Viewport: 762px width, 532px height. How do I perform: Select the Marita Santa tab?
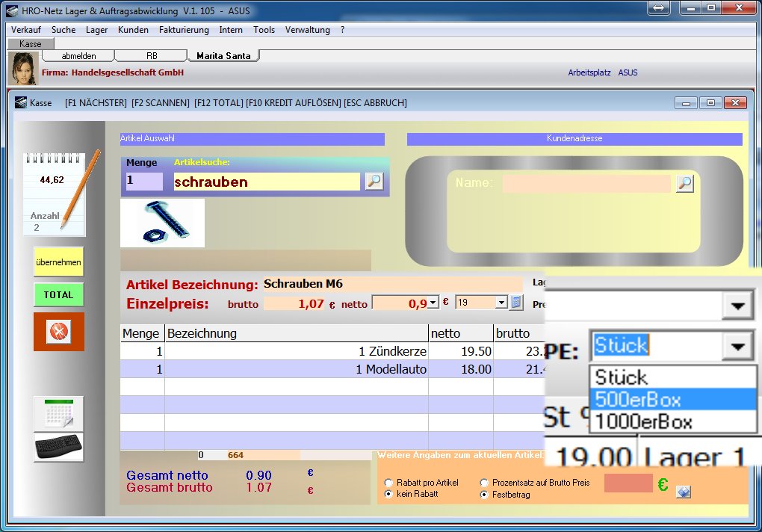tap(223, 56)
